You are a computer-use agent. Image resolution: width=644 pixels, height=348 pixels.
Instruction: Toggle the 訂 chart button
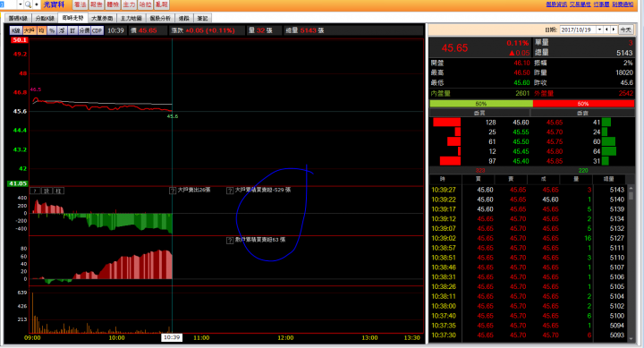(x=72, y=30)
